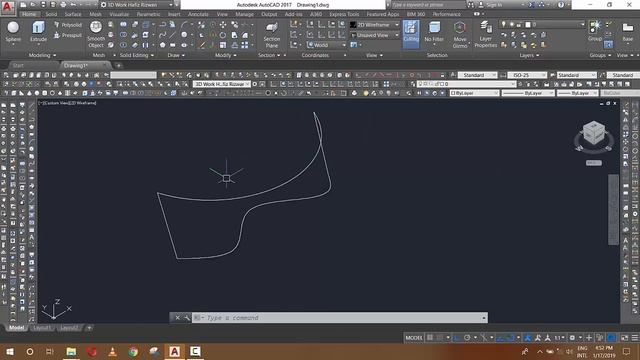Activate the Move Gizmo tool

coord(460,35)
